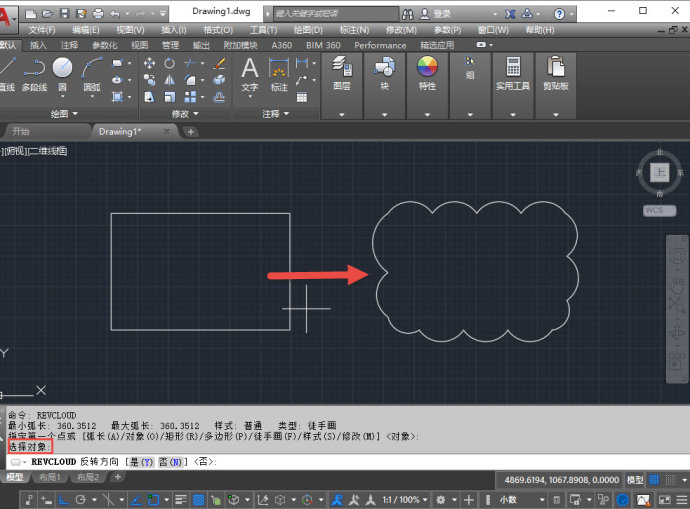The width and height of the screenshot is (690, 509).
Task: Open the 格式(O) menu
Action: tap(218, 30)
